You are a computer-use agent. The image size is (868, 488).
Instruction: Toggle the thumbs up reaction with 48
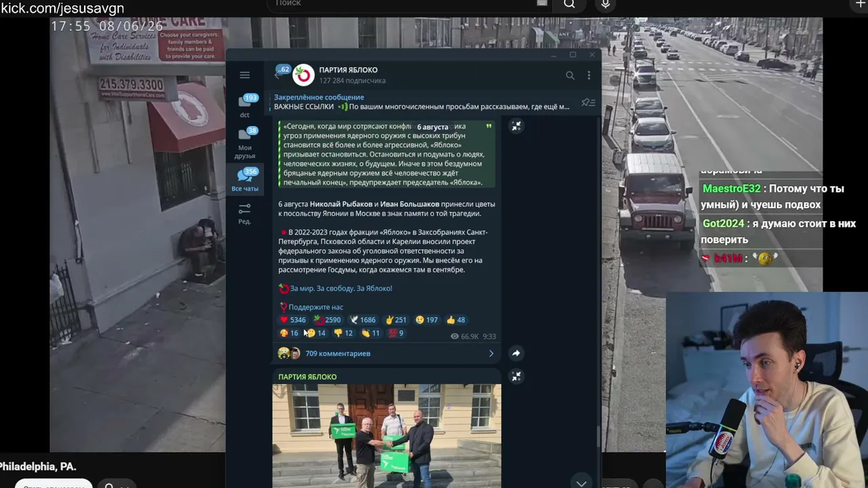click(456, 320)
